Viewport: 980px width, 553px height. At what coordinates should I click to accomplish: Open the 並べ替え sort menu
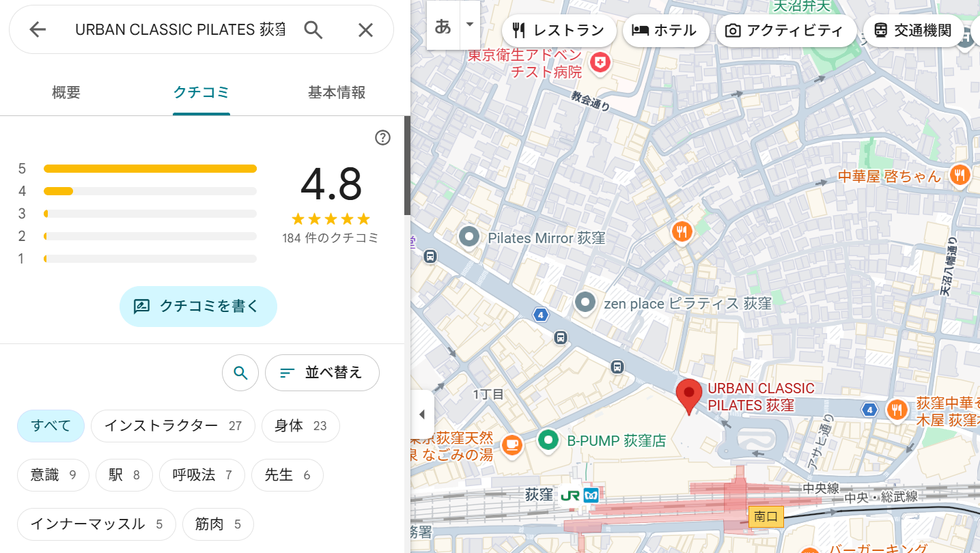[322, 373]
